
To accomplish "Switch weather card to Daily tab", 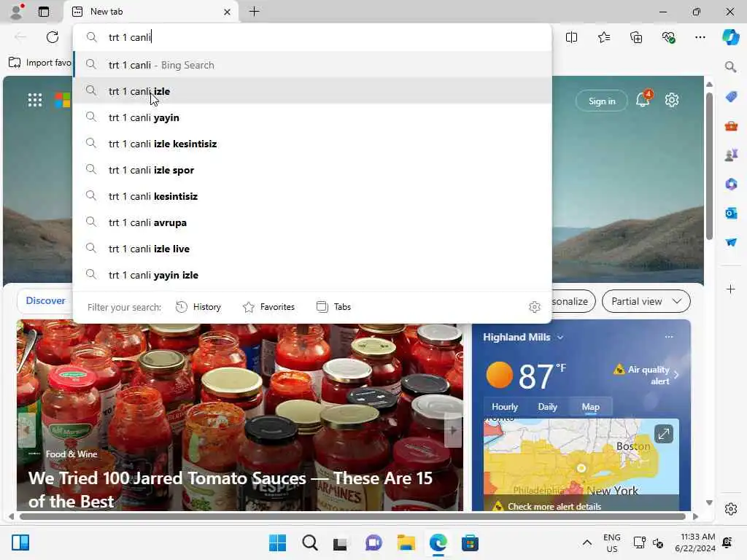I will coord(547,407).
